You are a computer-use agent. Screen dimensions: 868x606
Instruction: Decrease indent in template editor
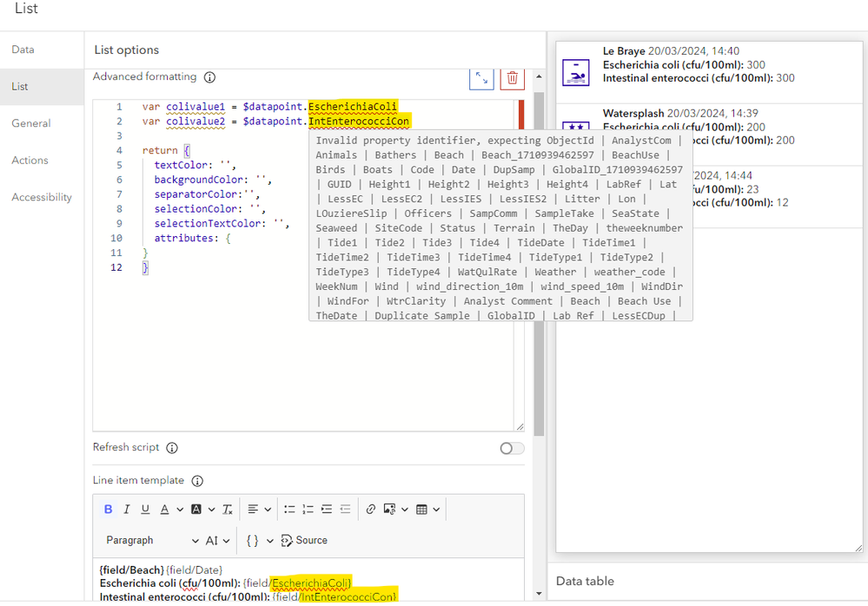pos(345,510)
